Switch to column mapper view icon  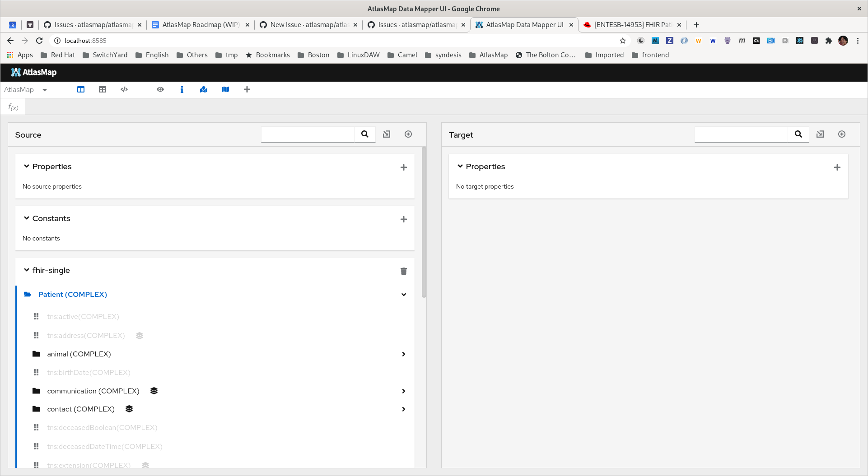point(81,89)
